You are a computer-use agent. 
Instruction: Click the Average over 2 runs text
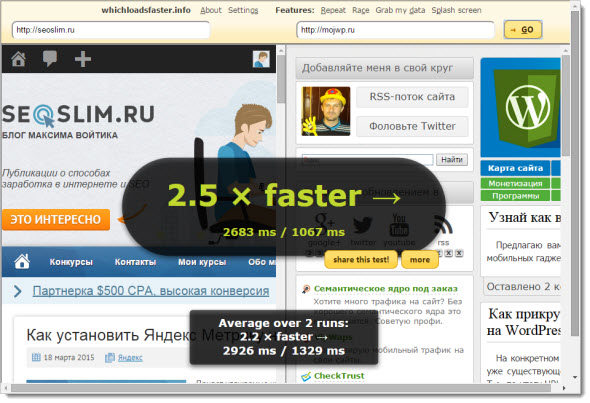(284, 323)
